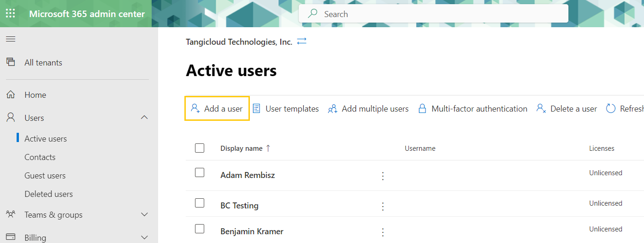Click the Add a user button
644x243 pixels.
coord(217,108)
